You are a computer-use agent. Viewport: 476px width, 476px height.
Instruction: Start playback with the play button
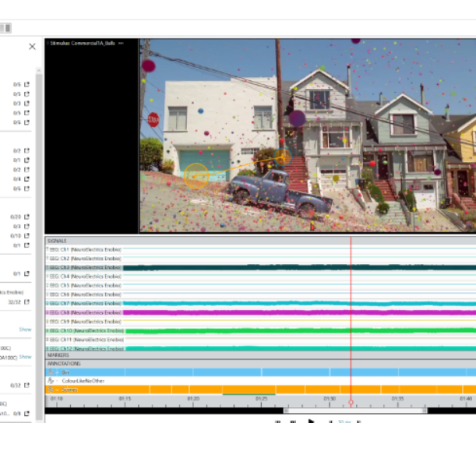pos(311,421)
